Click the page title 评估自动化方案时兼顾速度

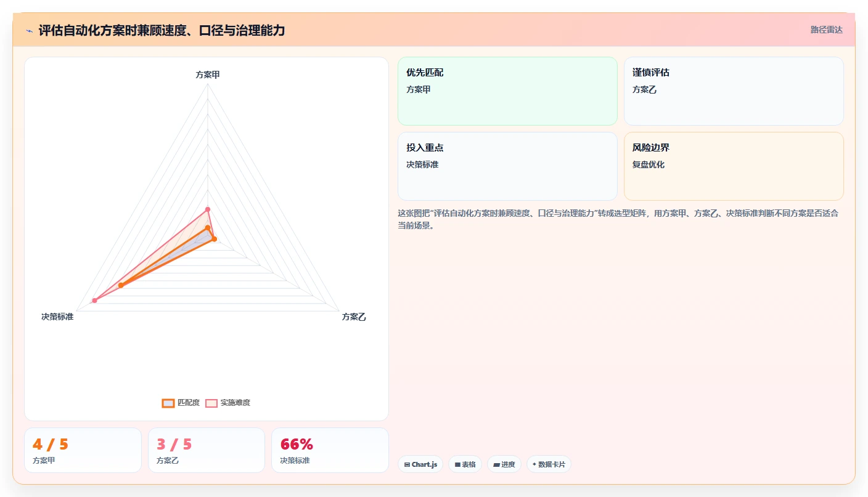tap(162, 30)
